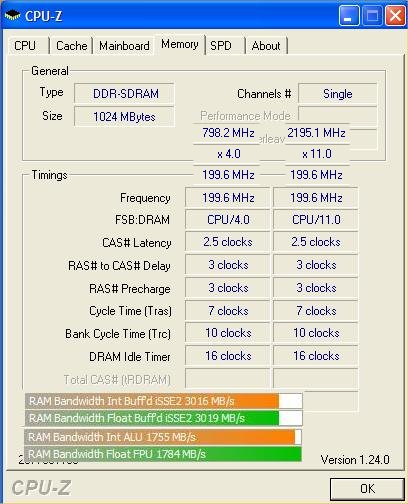
Task: Click the Version 1.24.0 text
Action: 355,460
